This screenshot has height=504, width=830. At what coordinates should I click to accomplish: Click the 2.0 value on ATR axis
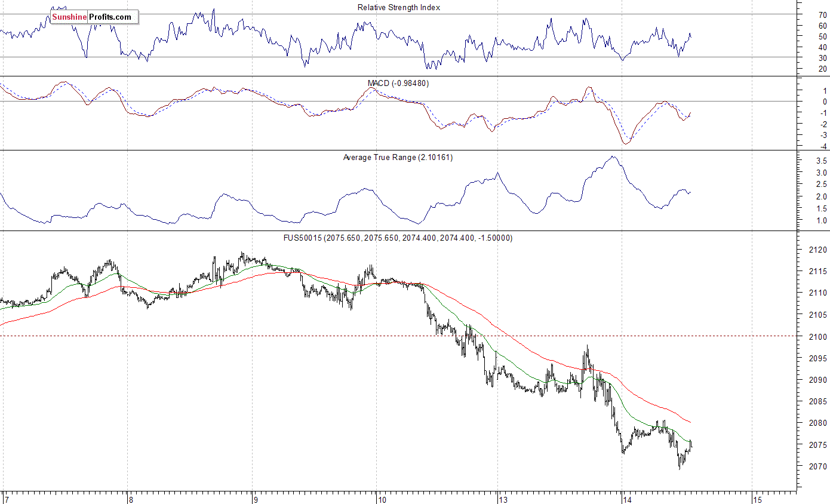821,196
